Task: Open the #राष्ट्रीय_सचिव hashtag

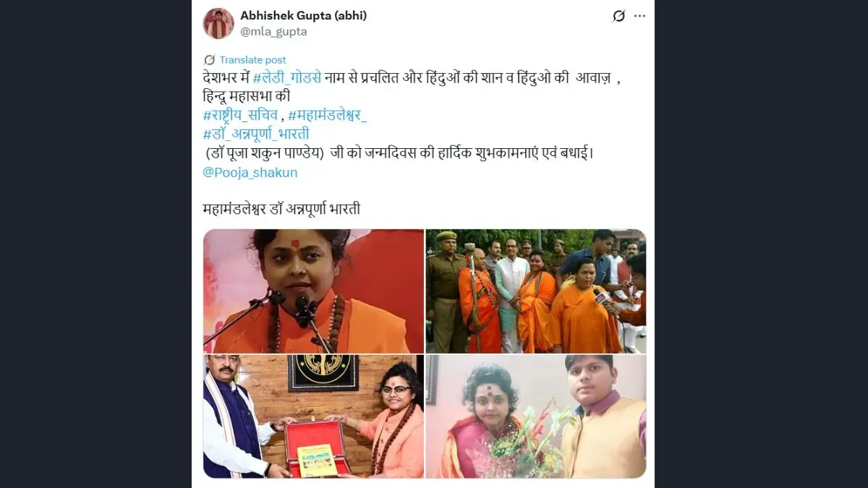Action: click(x=241, y=115)
